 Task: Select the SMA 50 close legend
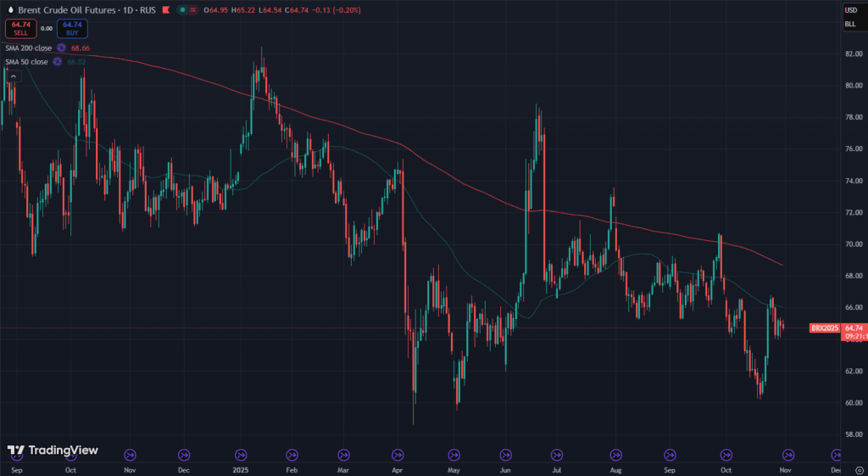[x=27, y=61]
